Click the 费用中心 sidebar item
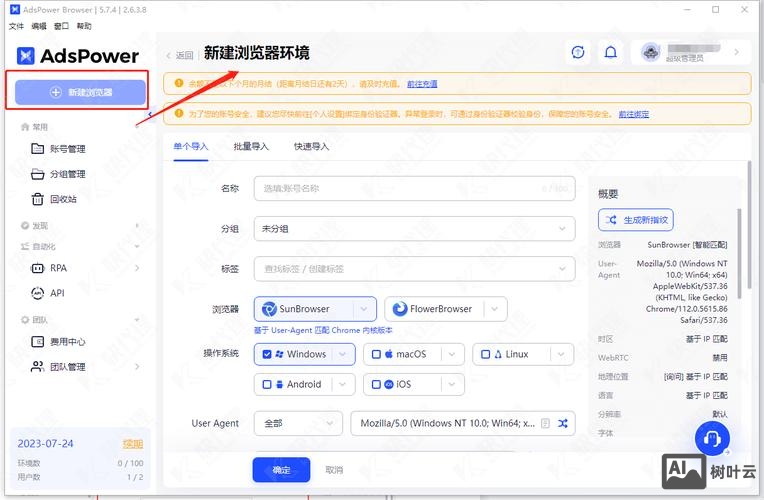 (x=58, y=342)
